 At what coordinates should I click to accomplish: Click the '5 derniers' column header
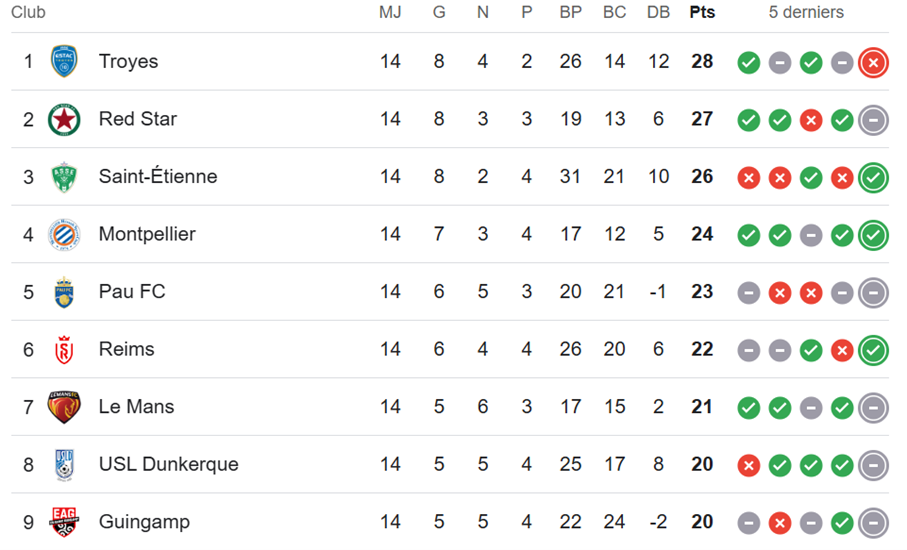[806, 12]
